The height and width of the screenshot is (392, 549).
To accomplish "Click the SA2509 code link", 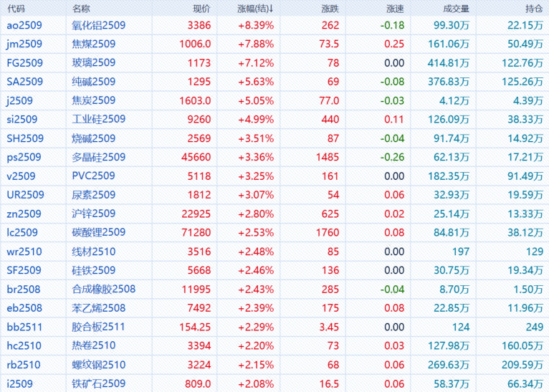I will click(x=24, y=82).
